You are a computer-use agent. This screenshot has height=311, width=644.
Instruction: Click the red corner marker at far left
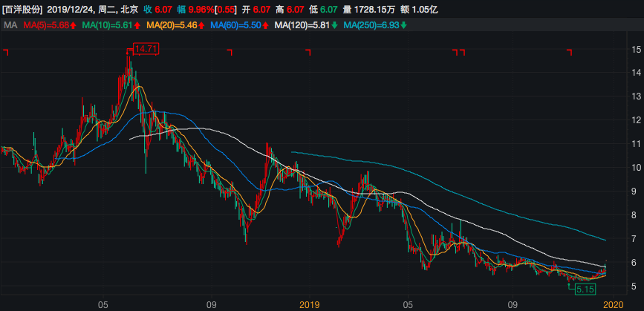click(6, 52)
